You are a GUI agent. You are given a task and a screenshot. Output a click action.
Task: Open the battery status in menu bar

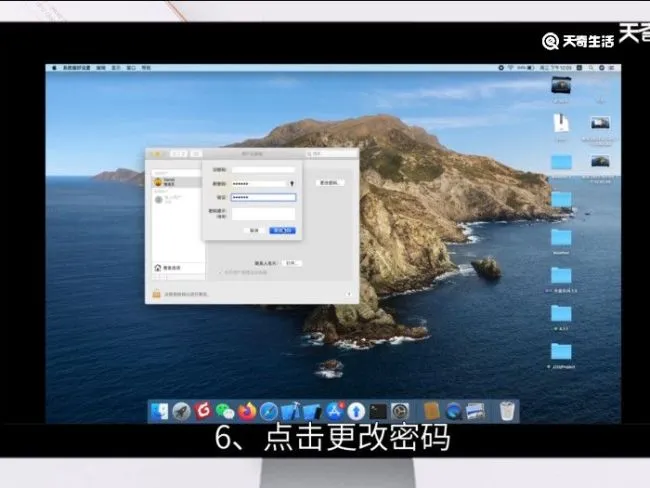(526, 68)
